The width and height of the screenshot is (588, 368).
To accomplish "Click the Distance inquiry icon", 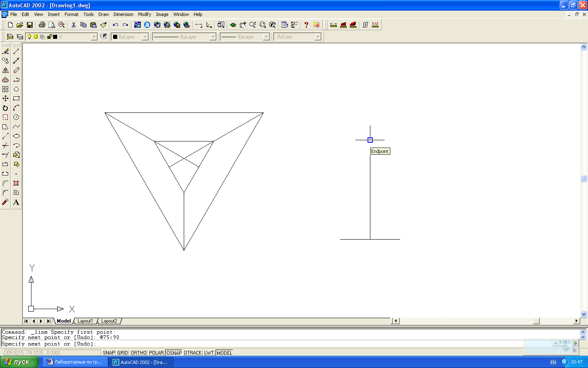I will point(334,25).
